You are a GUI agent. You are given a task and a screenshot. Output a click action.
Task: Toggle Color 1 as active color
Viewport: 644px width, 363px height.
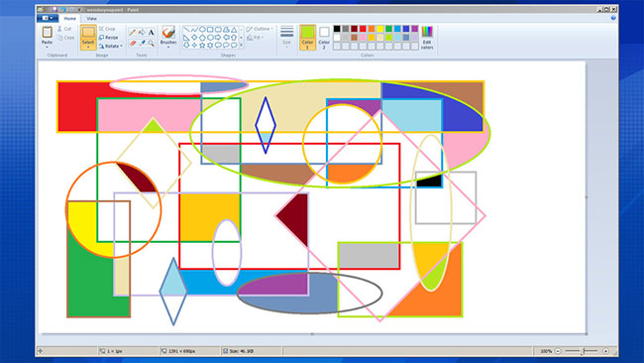[307, 38]
